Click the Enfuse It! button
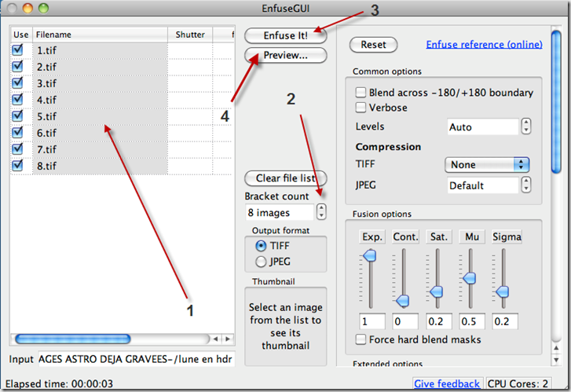 [286, 35]
